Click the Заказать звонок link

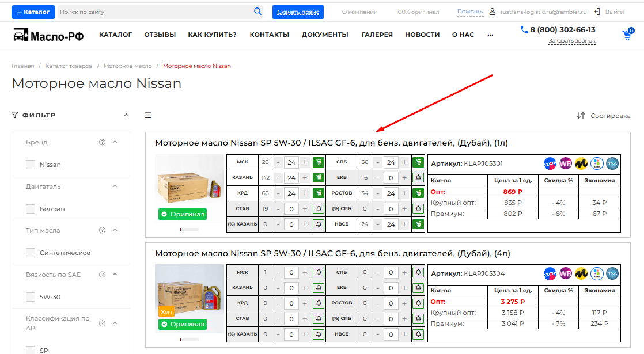coord(572,41)
